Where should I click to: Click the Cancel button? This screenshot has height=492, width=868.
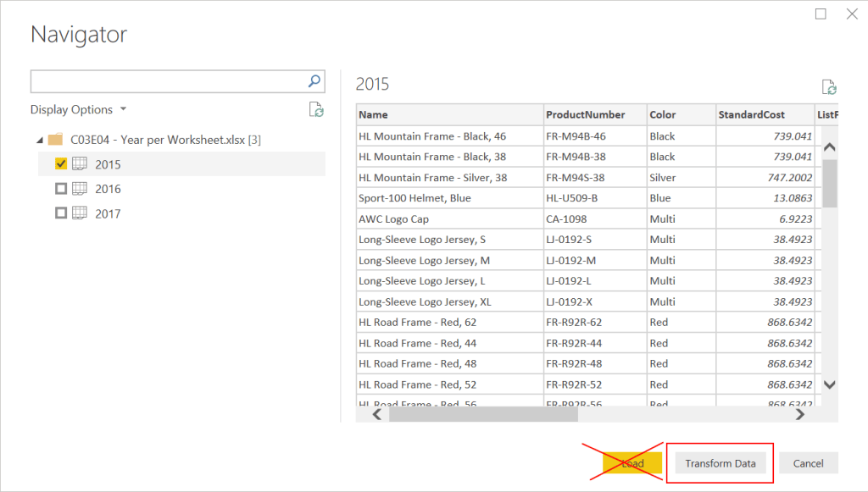[x=808, y=463]
